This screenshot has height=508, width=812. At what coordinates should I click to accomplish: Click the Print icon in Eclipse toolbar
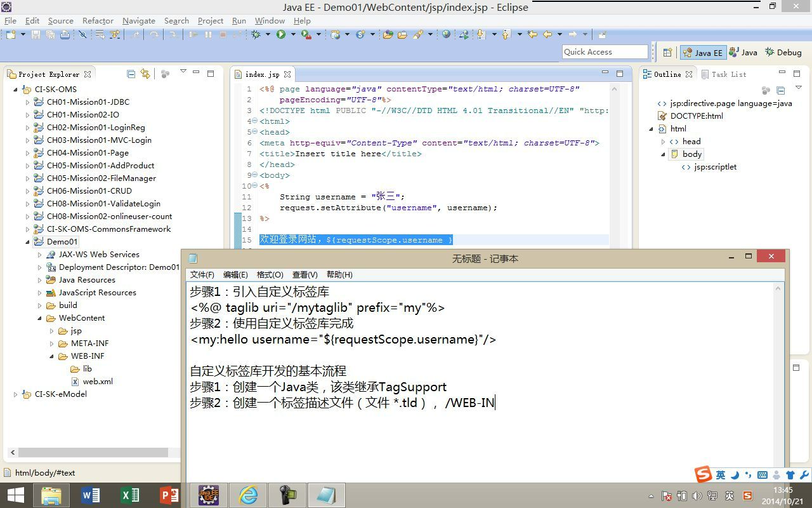(x=65, y=34)
